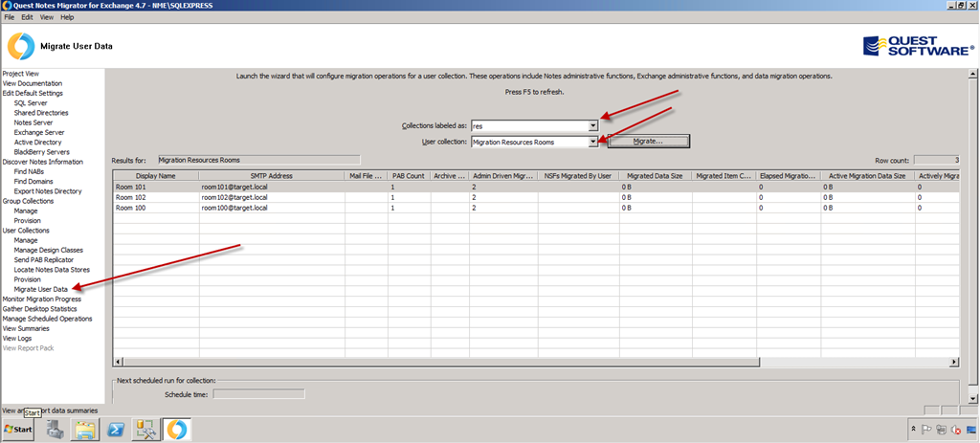
Task: Select Project View in the sidebar
Action: point(21,74)
